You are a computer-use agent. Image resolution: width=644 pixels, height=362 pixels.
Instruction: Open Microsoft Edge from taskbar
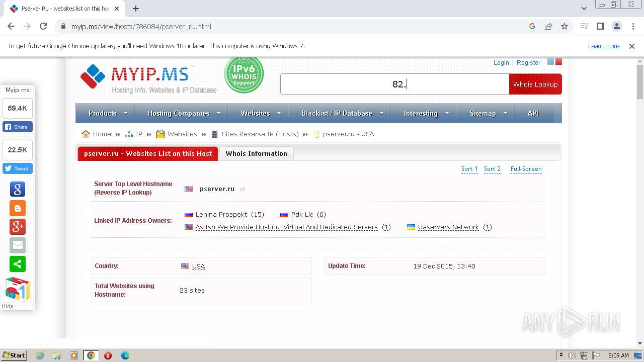point(125,355)
